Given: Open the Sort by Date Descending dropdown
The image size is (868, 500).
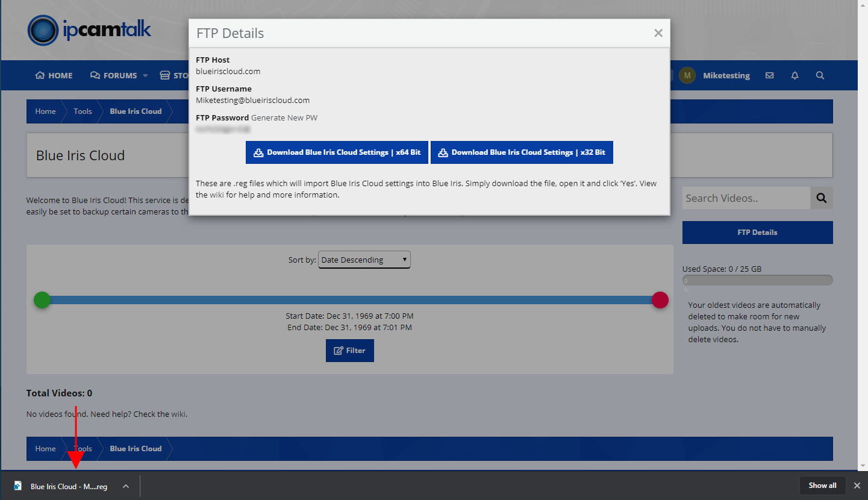Looking at the screenshot, I should (x=364, y=260).
